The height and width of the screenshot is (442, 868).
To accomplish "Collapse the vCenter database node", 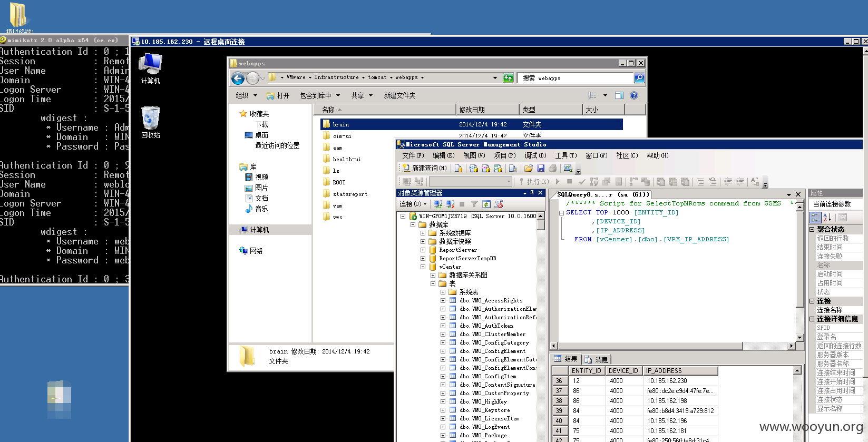I will click(423, 267).
